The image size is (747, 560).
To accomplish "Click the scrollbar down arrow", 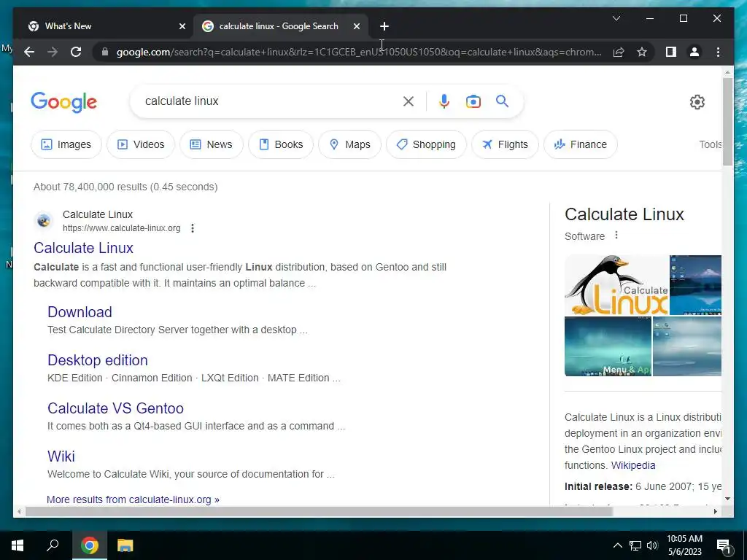I will [x=727, y=499].
